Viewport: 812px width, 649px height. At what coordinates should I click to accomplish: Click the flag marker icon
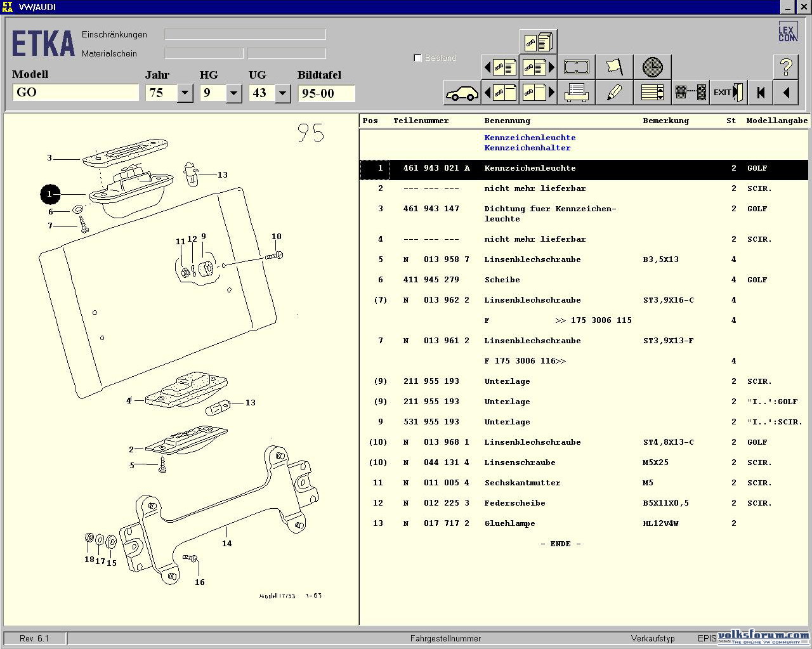[614, 67]
